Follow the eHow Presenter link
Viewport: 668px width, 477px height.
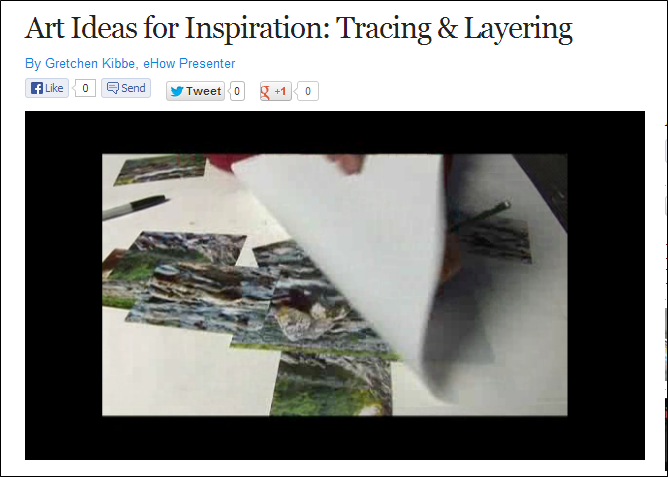[x=189, y=63]
